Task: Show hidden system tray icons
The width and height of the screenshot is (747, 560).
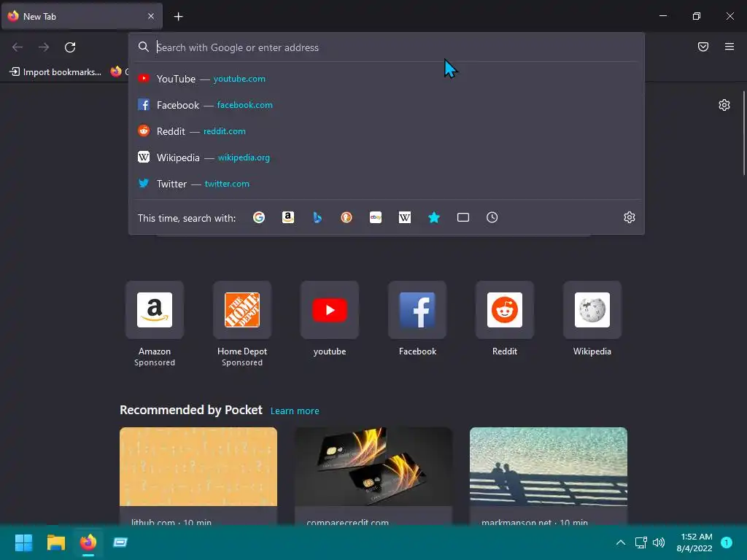Action: [620, 542]
